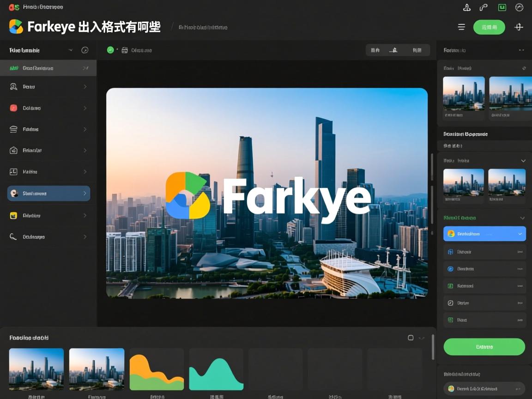532x399 pixels.
Task: Open the avatar dropdown at the bottom right panel
Action: [484, 389]
